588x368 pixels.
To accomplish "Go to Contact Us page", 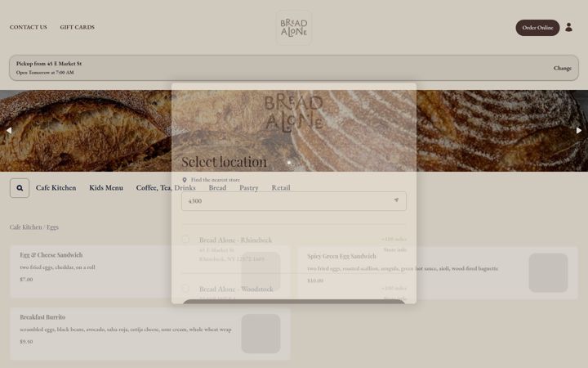I will tap(29, 27).
